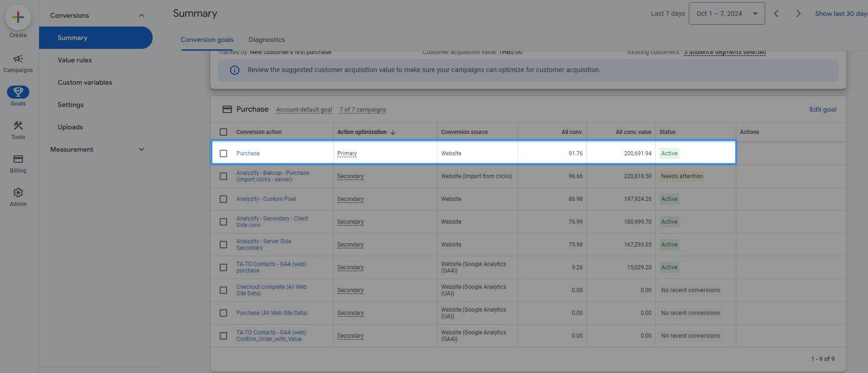Image resolution: width=868 pixels, height=373 pixels.
Task: Open Secondary dropdown for Server Side Secondary
Action: pos(350,245)
